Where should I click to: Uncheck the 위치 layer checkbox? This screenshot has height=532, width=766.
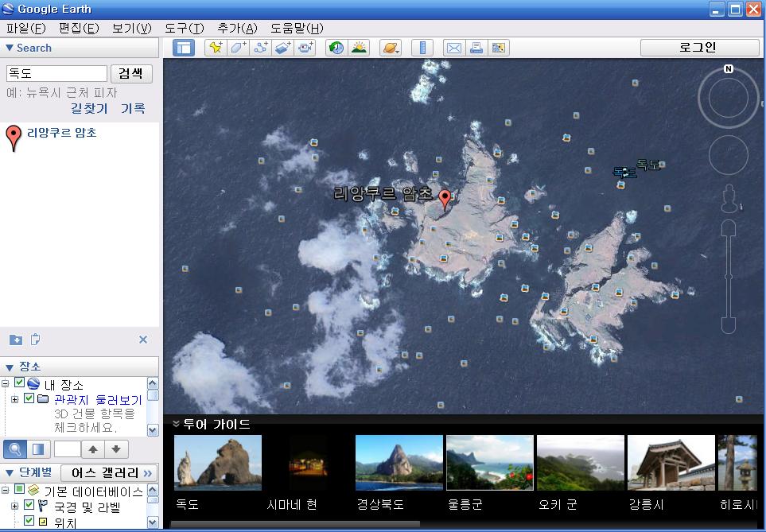point(29,521)
